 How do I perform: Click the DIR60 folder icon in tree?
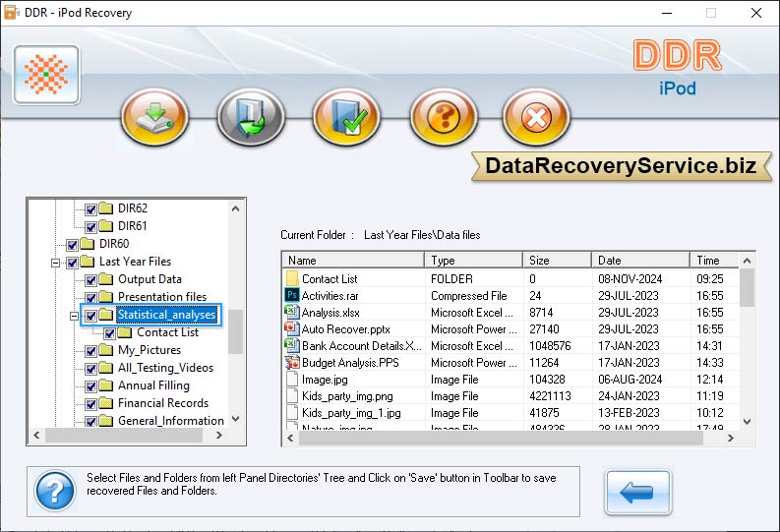pyautogui.click(x=88, y=243)
